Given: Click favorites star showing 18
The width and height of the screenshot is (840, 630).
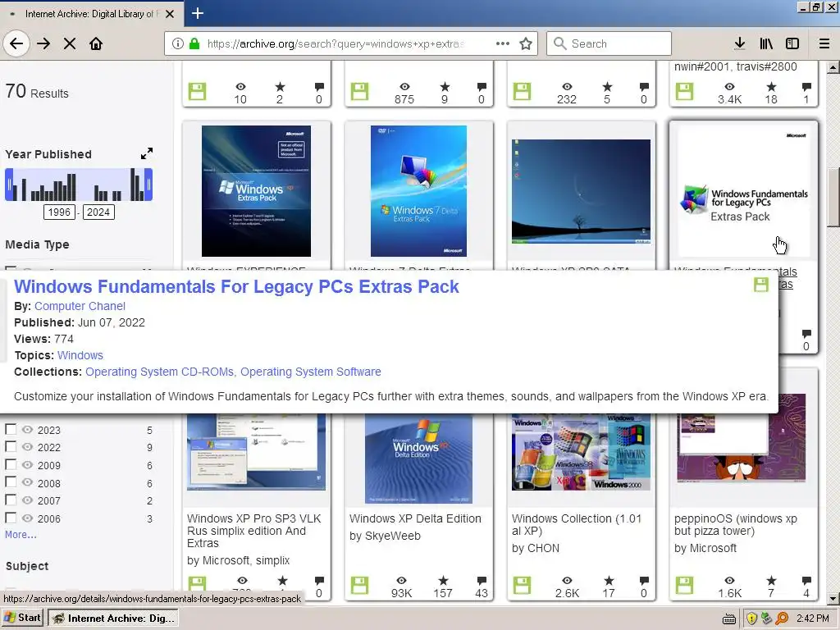Looking at the screenshot, I should tap(771, 86).
